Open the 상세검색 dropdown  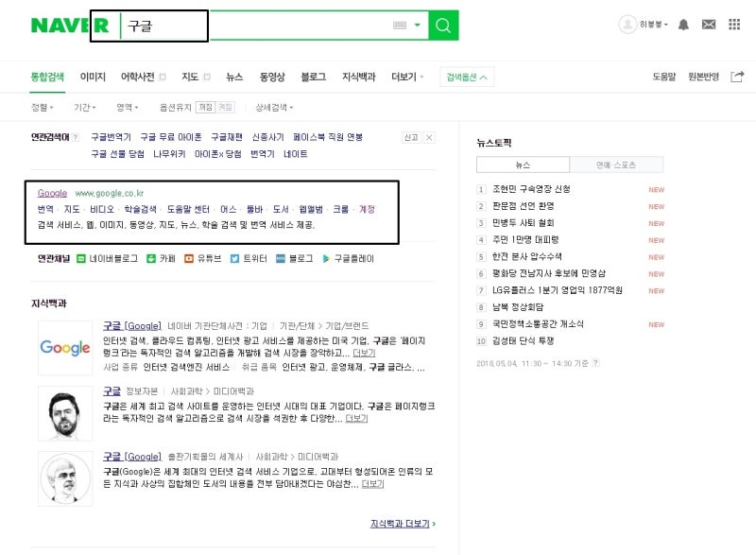click(x=274, y=107)
